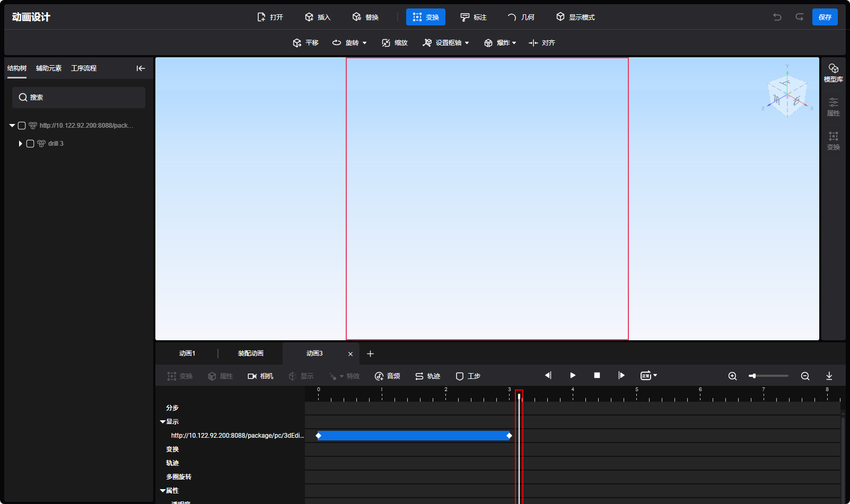Screen dimensions: 850x504
Task: Stop the animation playback
Action: click(597, 375)
